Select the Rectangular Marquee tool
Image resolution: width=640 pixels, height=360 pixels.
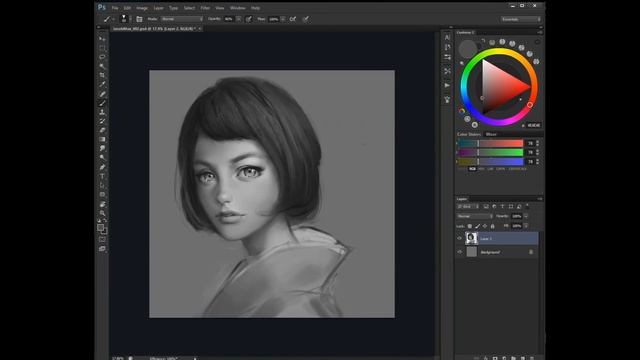click(x=102, y=48)
